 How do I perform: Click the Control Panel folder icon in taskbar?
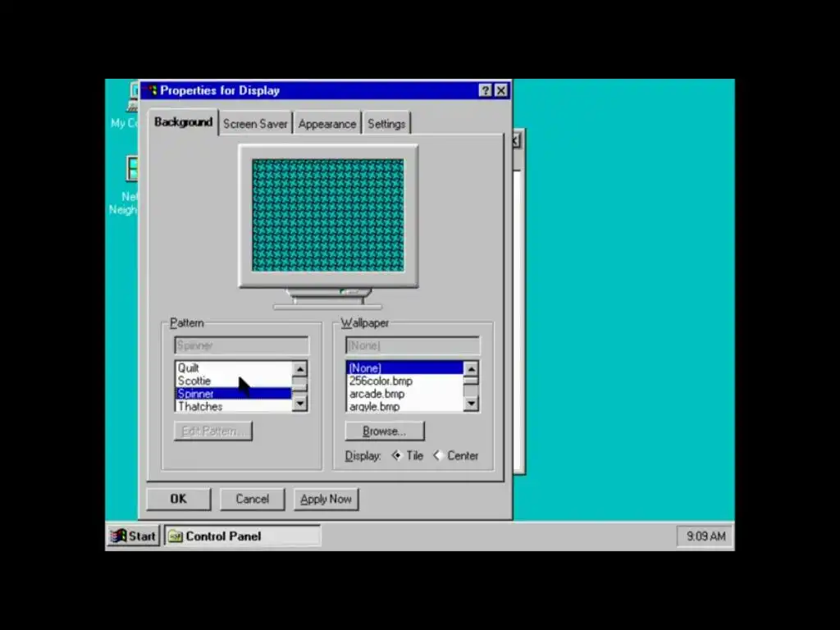[x=176, y=536]
